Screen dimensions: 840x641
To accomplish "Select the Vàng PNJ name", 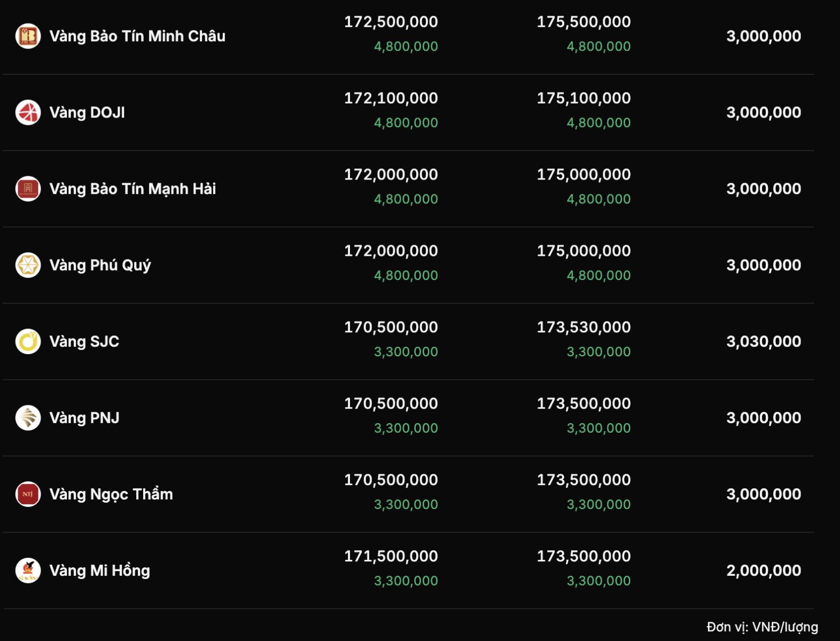I will coord(84,418).
